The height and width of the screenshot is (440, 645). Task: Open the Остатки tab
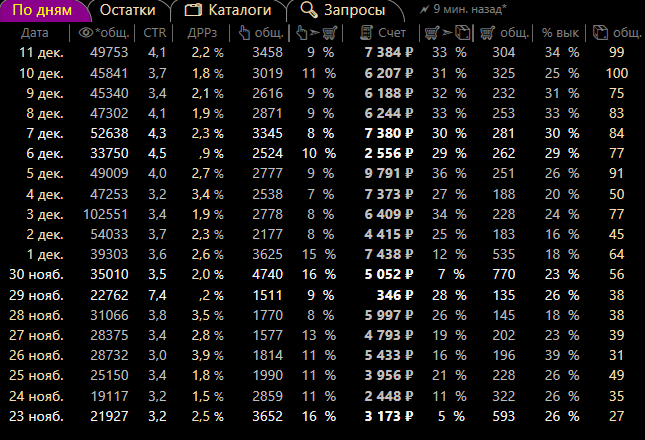click(x=128, y=10)
